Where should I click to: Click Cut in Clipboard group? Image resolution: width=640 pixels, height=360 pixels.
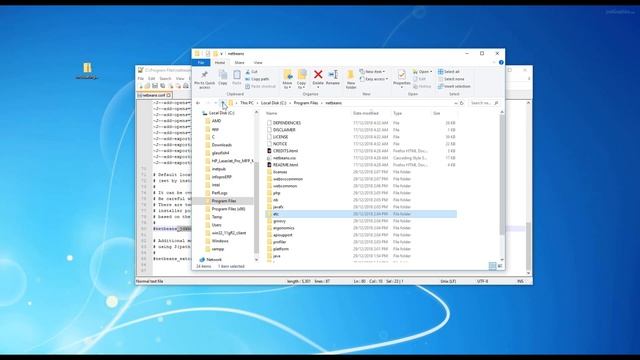coord(251,72)
